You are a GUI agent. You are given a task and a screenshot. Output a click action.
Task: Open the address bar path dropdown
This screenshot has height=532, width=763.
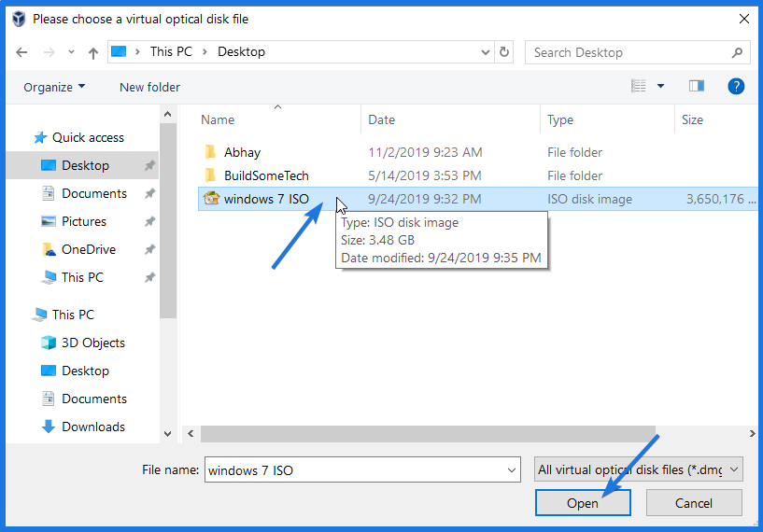pos(485,52)
